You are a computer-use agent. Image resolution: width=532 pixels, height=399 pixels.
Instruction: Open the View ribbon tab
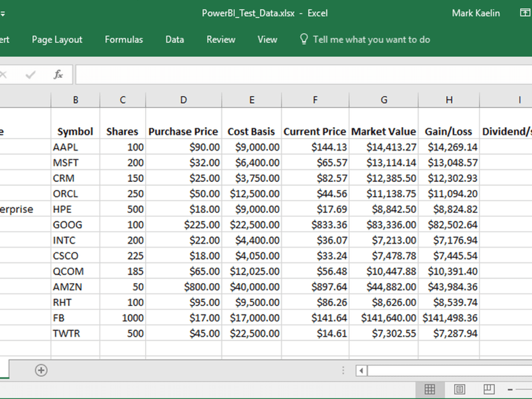[268, 40]
